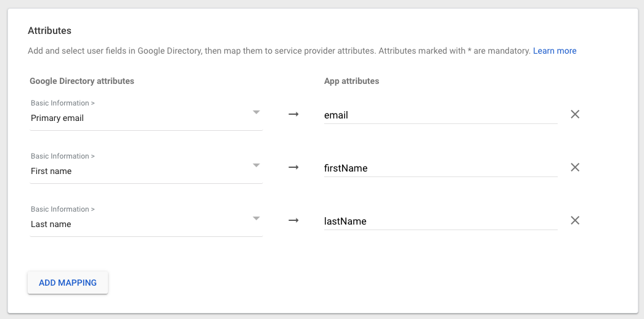Click into the firstName app attribute field
The image size is (644, 319).
pyautogui.click(x=440, y=168)
